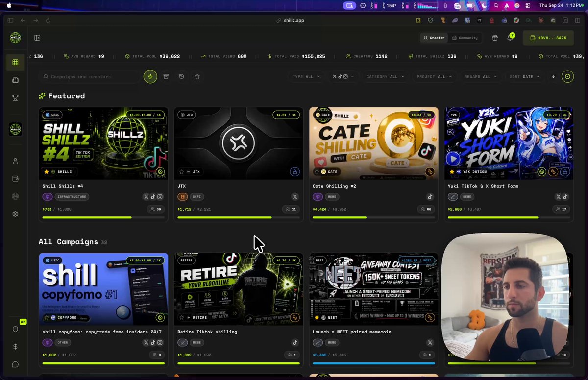Viewport: 588px width, 380px height.
Task: Open the dollar sign icon in sidebar
Action: tap(15, 347)
